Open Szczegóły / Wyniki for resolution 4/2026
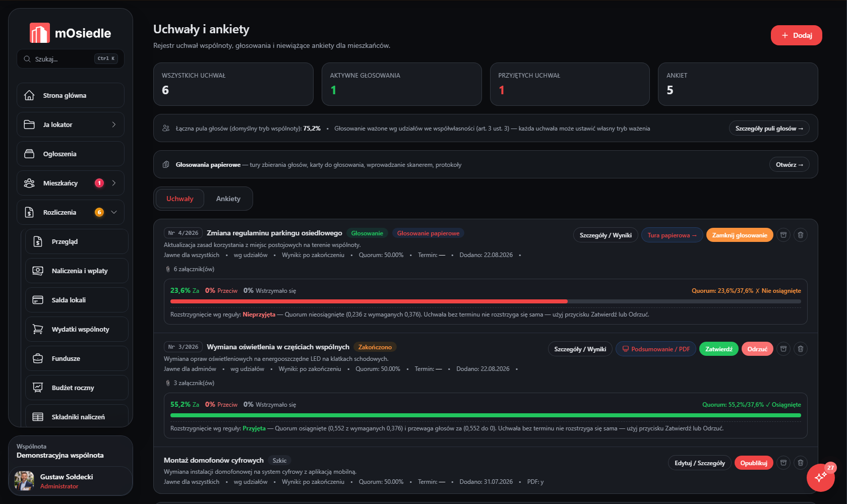The width and height of the screenshot is (847, 504). (x=606, y=235)
